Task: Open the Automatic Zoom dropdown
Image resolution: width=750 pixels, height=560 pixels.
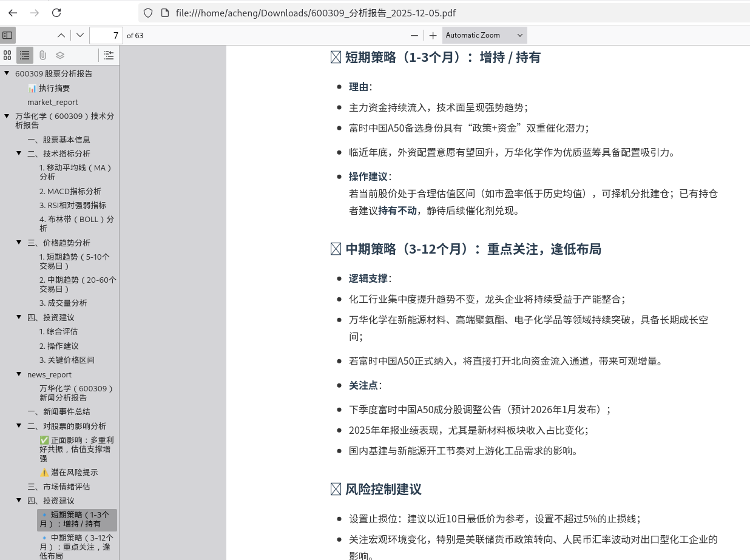Action: pos(484,35)
